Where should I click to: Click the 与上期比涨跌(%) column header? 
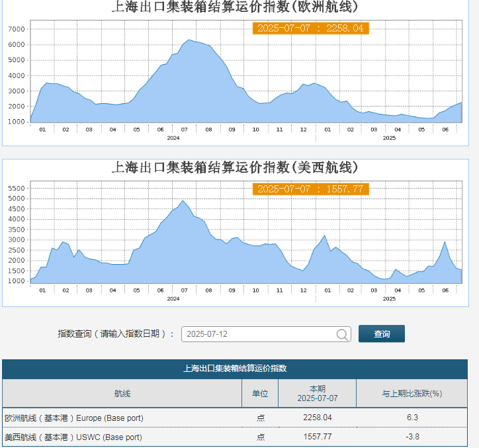point(412,393)
